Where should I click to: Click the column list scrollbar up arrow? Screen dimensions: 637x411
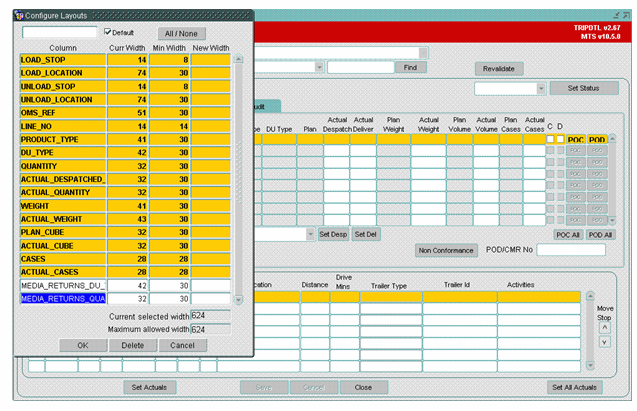click(238, 59)
